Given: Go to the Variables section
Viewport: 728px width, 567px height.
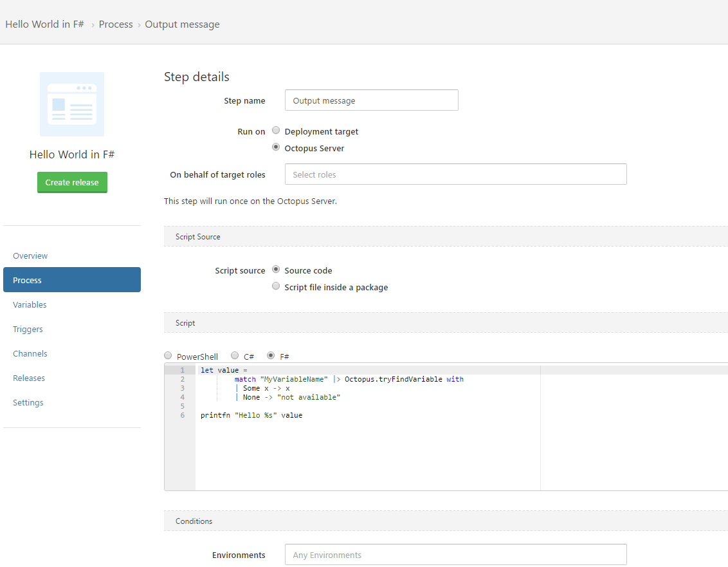Looking at the screenshot, I should pos(30,305).
